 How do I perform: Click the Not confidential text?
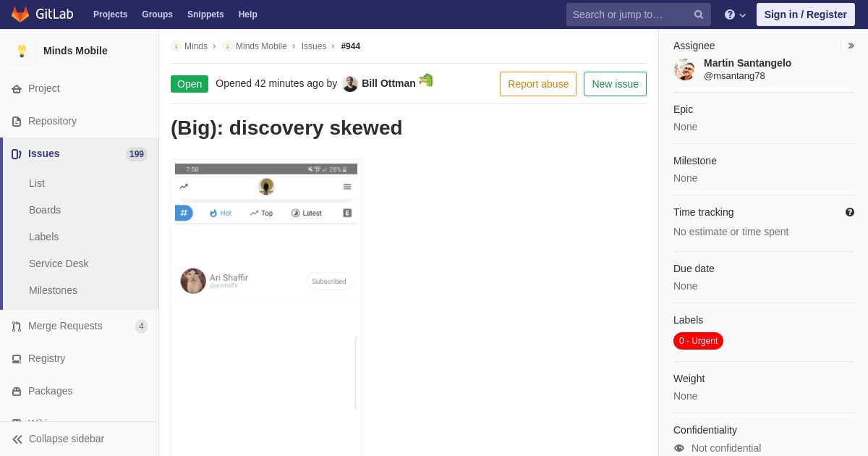click(x=726, y=448)
